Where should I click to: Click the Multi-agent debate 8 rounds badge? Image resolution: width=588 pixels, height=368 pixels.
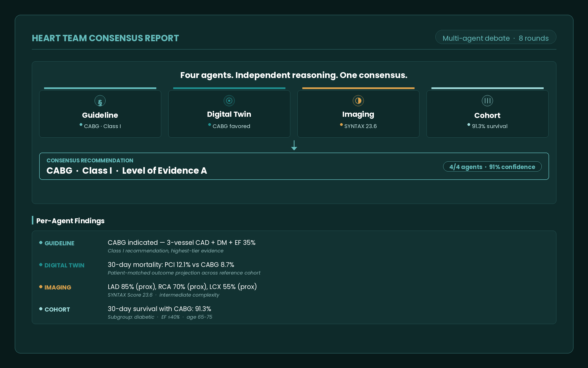[x=496, y=37]
